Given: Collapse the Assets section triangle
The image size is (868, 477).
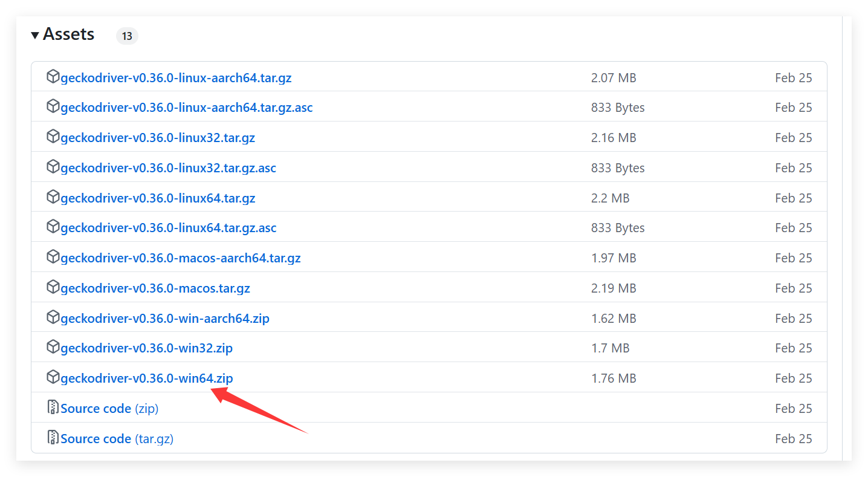Looking at the screenshot, I should pos(35,35).
